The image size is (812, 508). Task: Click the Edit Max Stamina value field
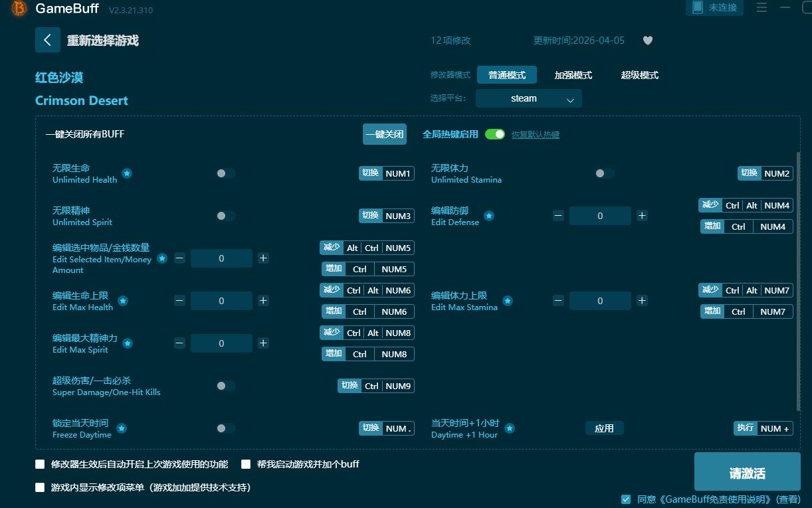600,301
